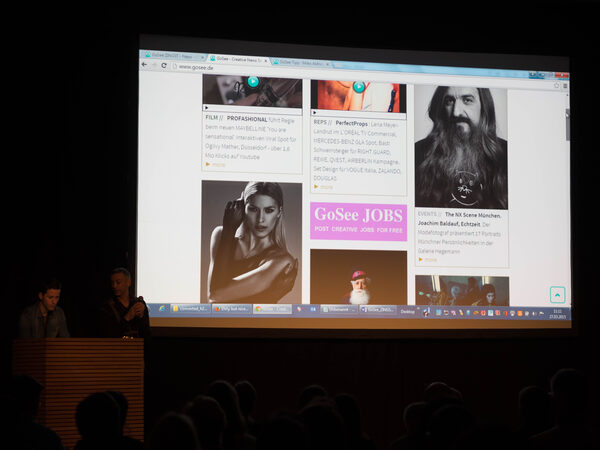Click the browser back arrow

click(144, 65)
